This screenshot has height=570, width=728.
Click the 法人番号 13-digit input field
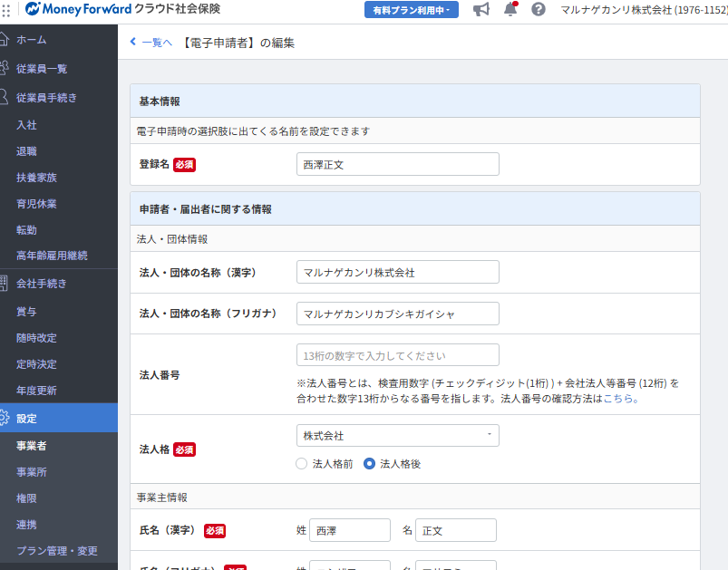(397, 355)
